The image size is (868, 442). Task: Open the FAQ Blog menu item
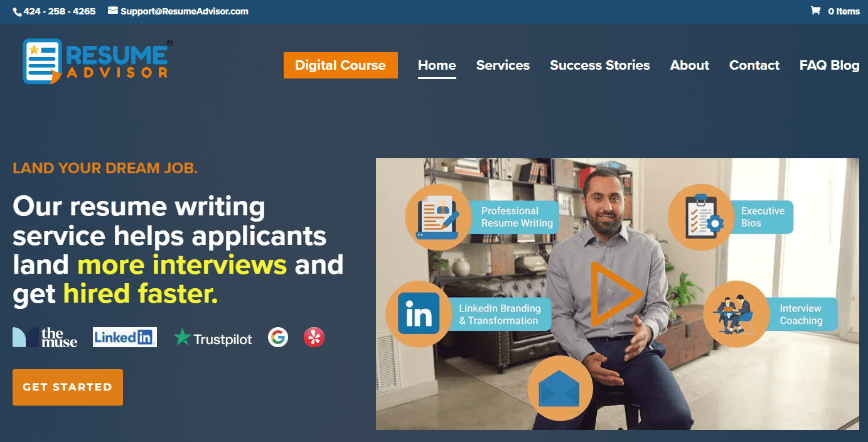coord(830,65)
